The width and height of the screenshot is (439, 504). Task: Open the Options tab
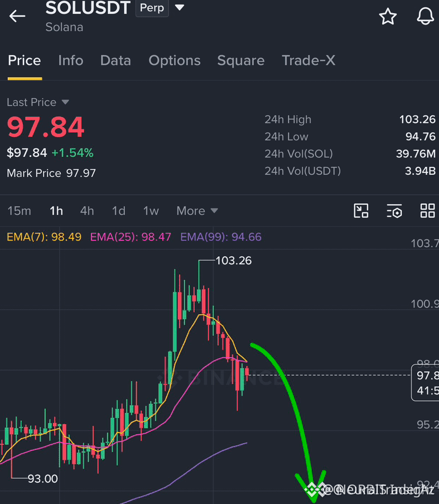[175, 60]
